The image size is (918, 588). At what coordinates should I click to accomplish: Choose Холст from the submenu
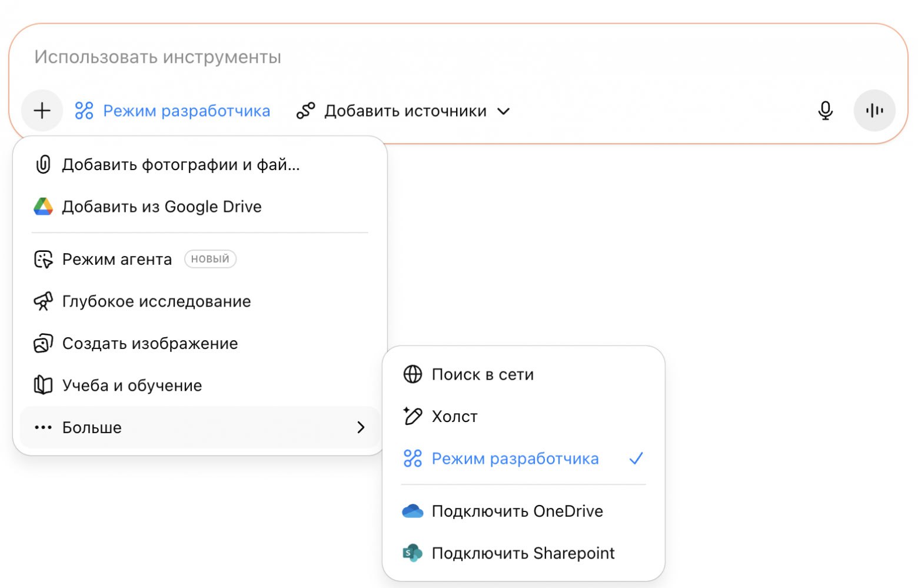tap(524, 416)
